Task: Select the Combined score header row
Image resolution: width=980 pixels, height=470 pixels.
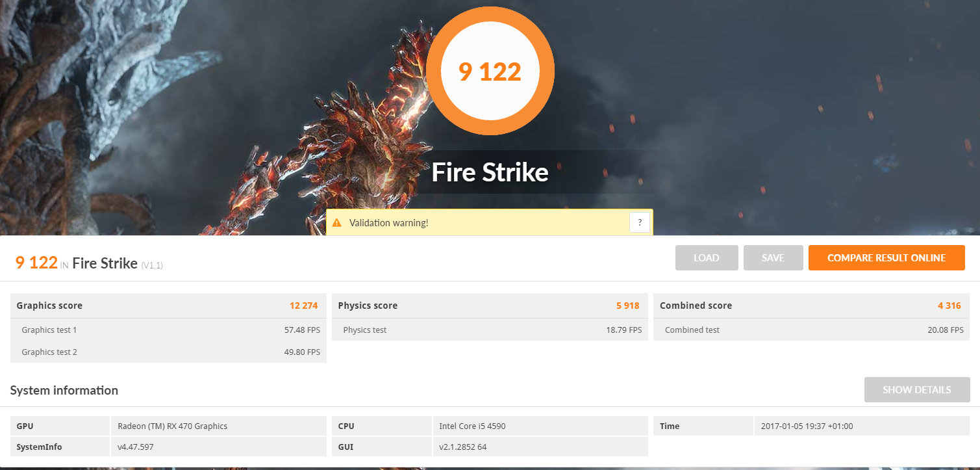Action: click(812, 306)
